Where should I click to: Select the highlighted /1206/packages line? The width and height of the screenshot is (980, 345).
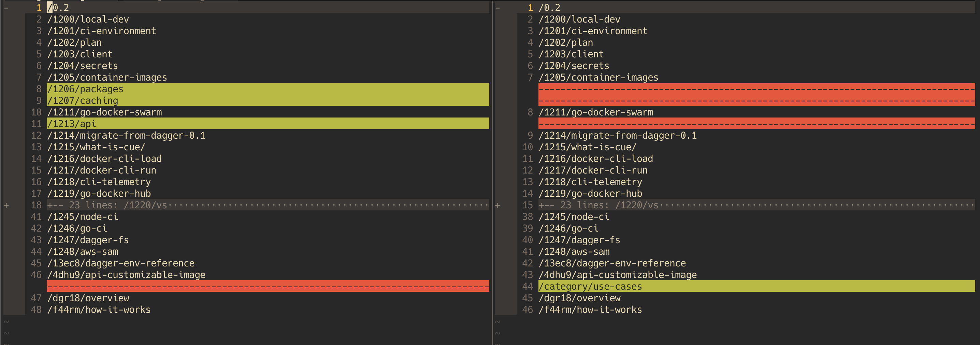pos(85,89)
